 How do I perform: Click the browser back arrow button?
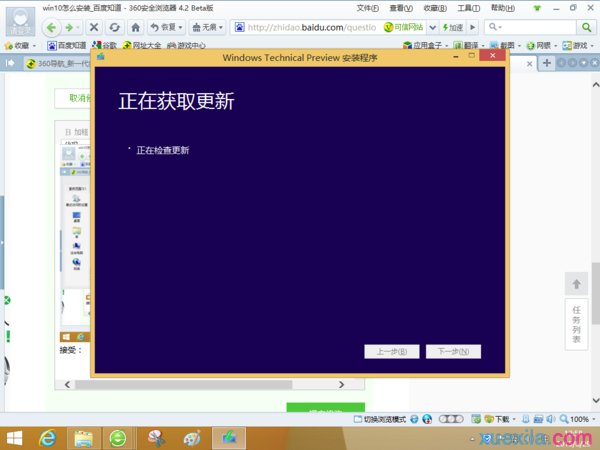pos(51,27)
